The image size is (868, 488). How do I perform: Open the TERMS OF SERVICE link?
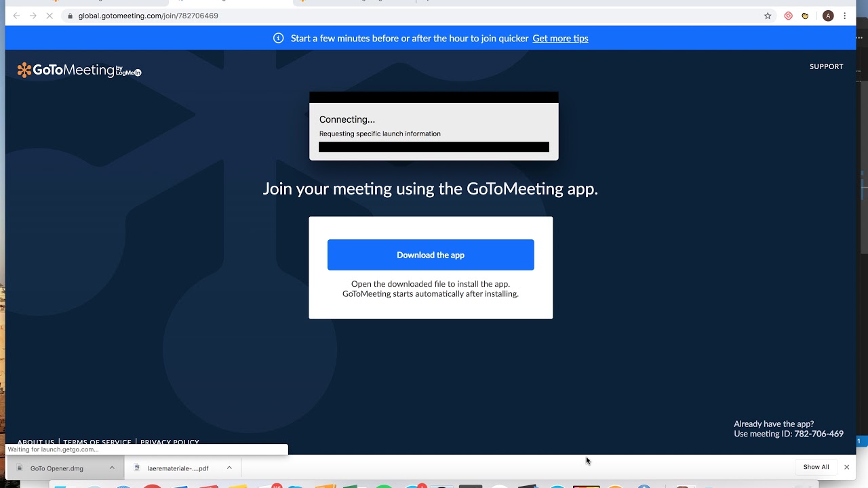pyautogui.click(x=97, y=443)
